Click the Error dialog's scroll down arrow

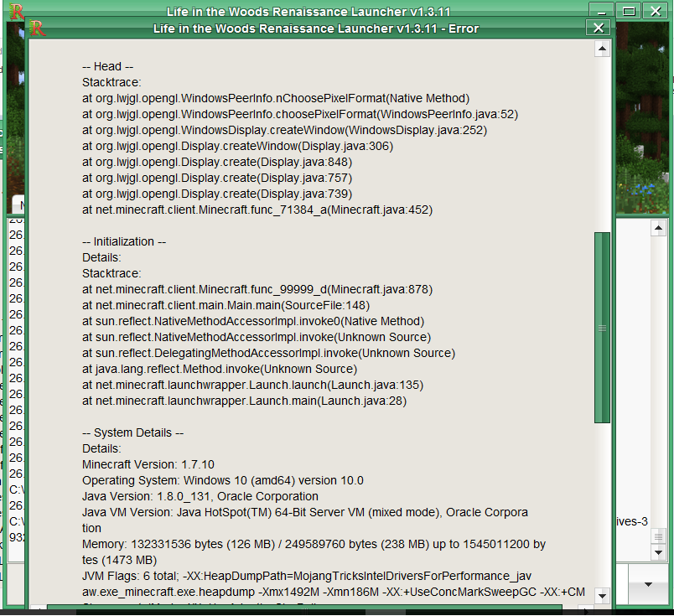click(602, 596)
